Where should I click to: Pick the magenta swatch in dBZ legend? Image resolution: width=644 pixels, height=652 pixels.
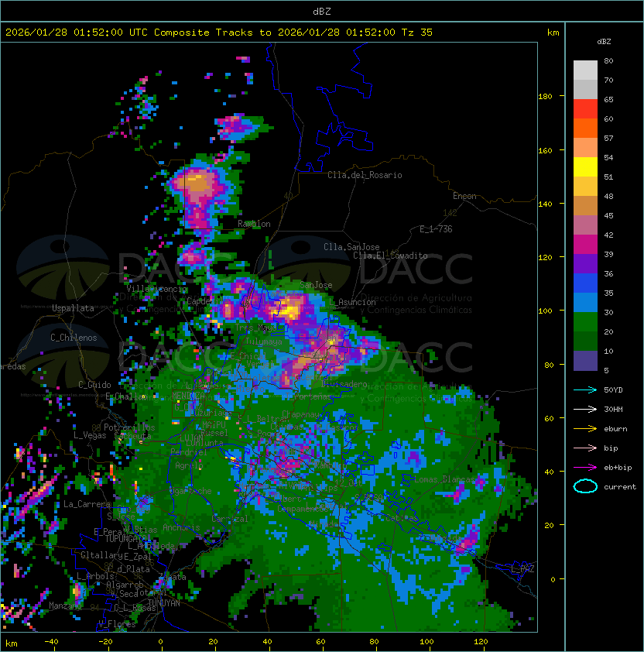click(585, 244)
